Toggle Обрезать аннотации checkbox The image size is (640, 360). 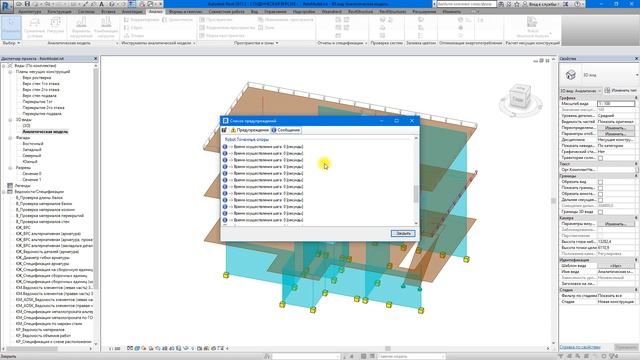[x=600, y=194]
